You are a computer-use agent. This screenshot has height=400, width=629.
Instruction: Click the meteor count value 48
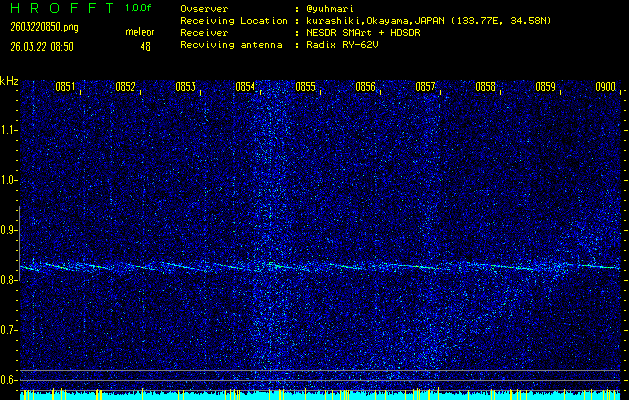coord(146,46)
